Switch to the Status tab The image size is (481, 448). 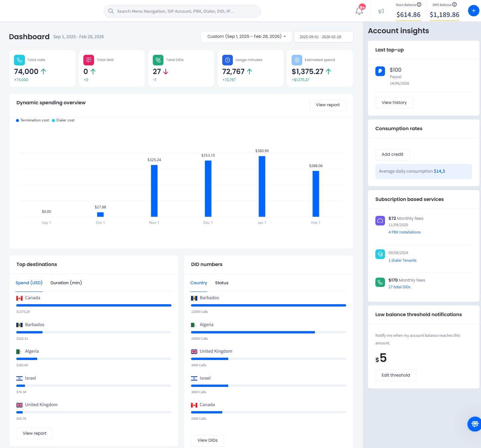coord(222,283)
